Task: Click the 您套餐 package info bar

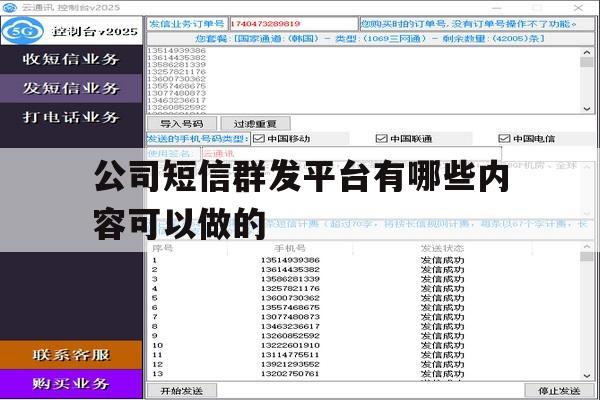Action: point(370,39)
